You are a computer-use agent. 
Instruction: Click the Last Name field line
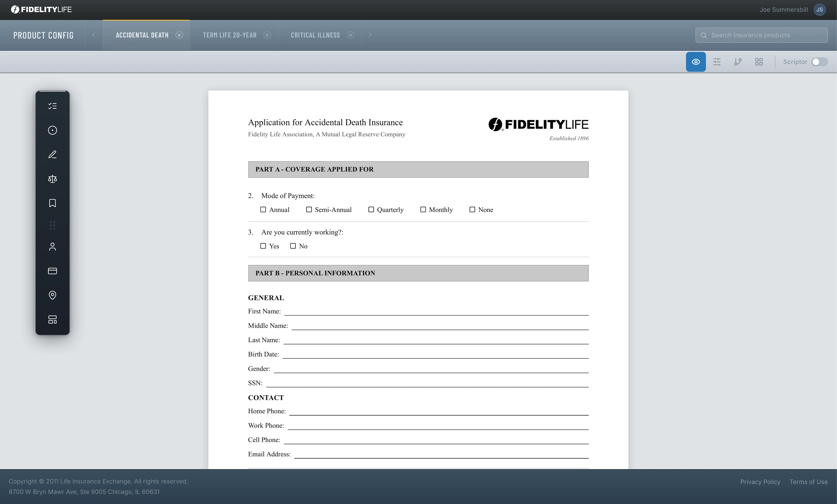tap(436, 340)
